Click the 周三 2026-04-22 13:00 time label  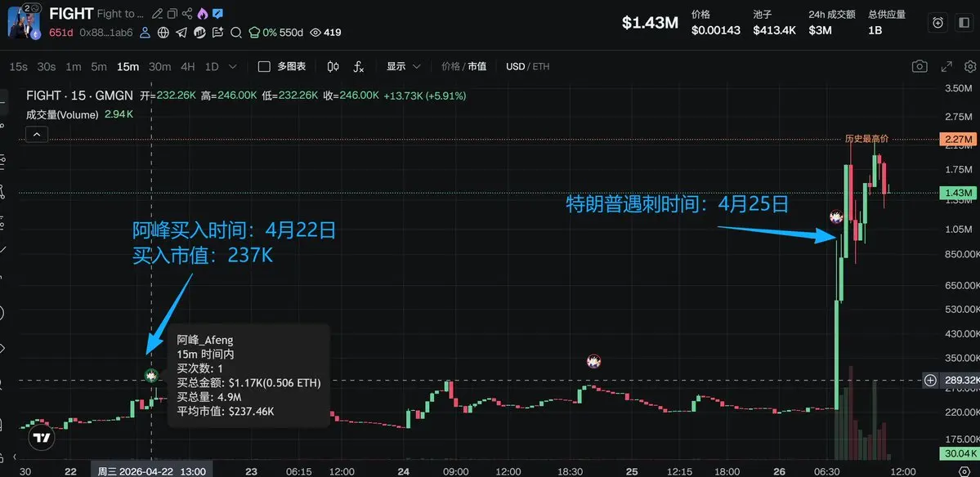point(152,471)
